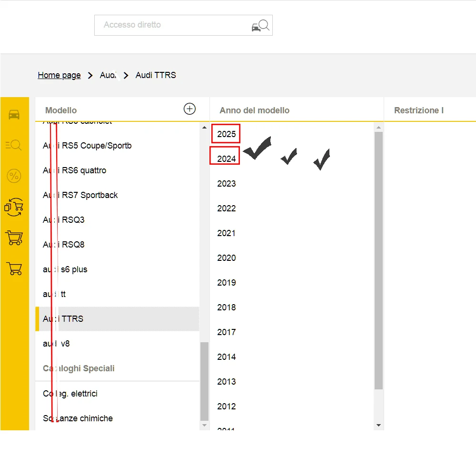This screenshot has width=476, height=476.
Task: Click Modello list scrollbar thumb
Action: click(x=204, y=382)
